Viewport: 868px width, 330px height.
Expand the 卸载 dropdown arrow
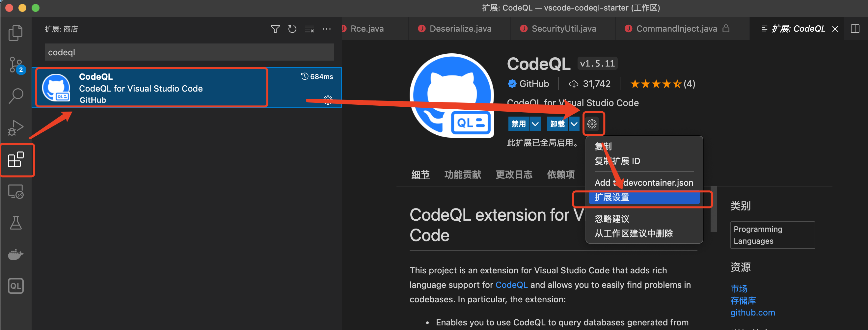[574, 124]
